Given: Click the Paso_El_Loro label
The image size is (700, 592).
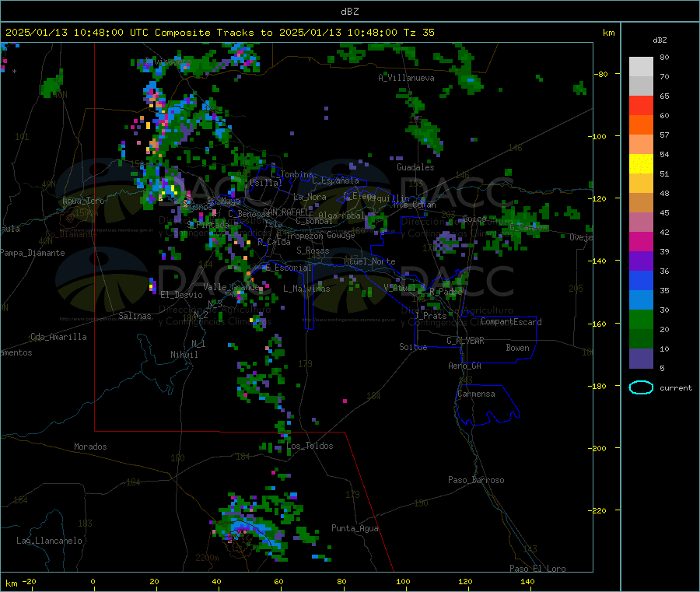Looking at the screenshot, I should pos(537,569).
